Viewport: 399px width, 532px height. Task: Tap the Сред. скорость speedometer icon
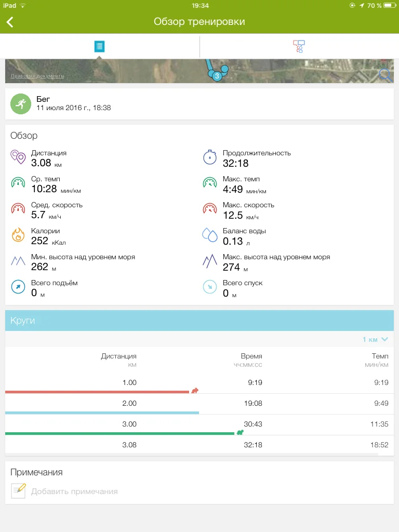(18, 208)
